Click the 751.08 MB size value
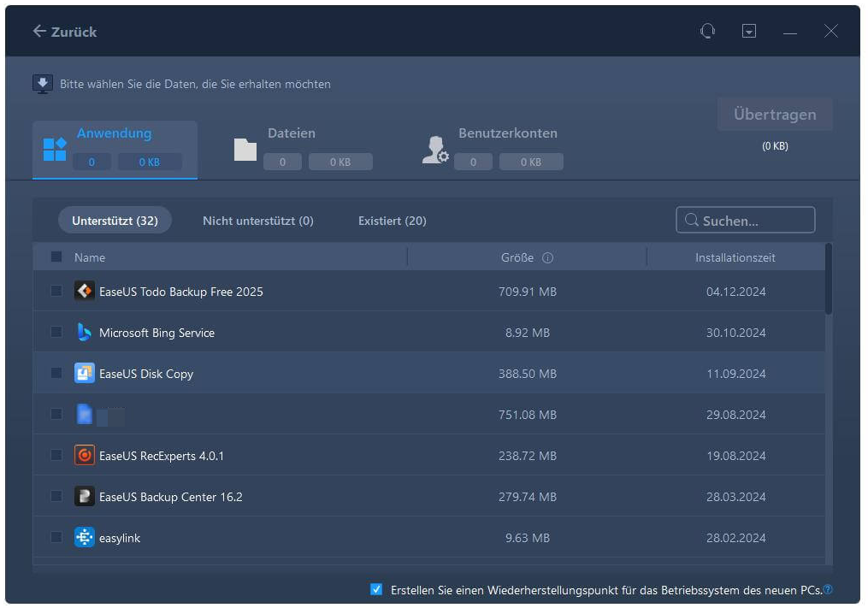This screenshot has width=868, height=608. coord(528,415)
